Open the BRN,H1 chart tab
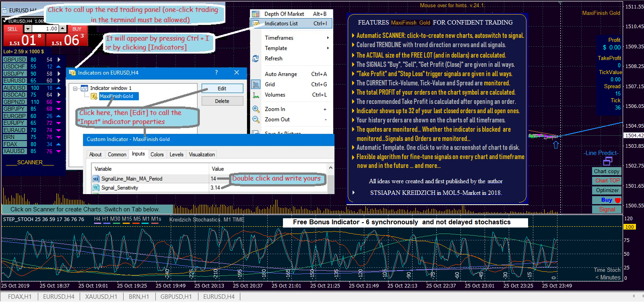The width and height of the screenshot is (644, 302). tap(139, 297)
